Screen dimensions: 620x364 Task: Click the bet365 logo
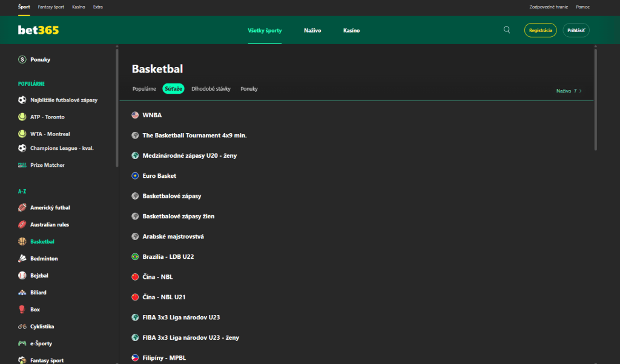click(38, 30)
